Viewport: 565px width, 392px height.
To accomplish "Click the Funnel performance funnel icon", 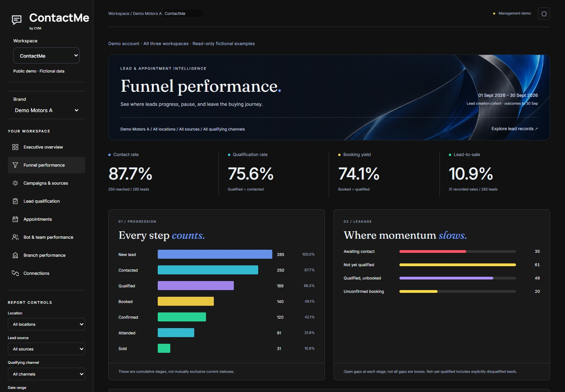I will [x=15, y=165].
